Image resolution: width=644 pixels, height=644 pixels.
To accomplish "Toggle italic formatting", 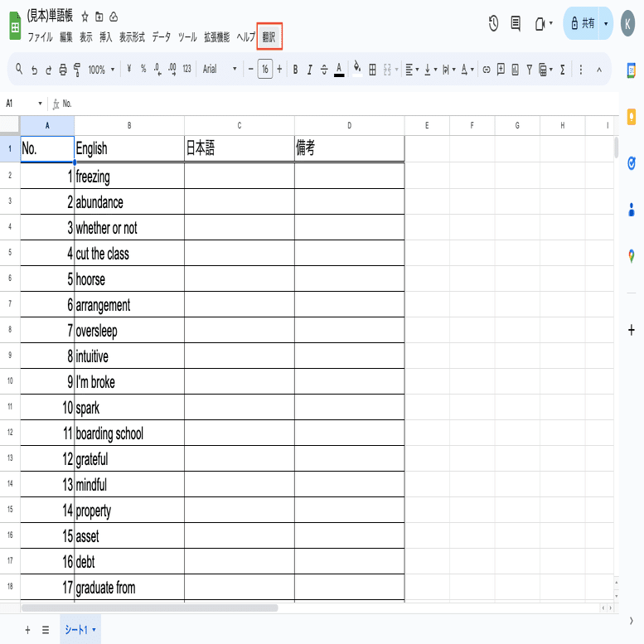I will pos(310,70).
